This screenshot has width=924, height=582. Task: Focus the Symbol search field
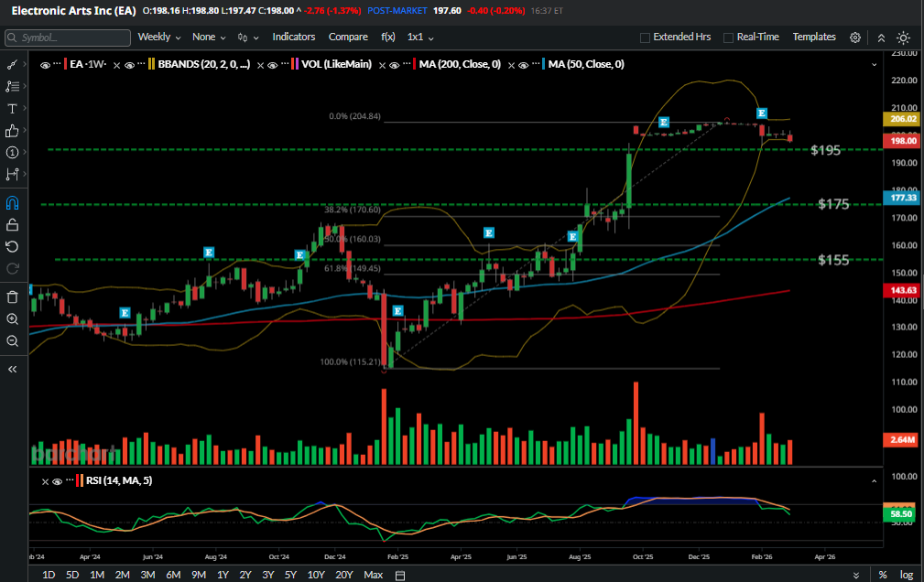click(x=68, y=38)
